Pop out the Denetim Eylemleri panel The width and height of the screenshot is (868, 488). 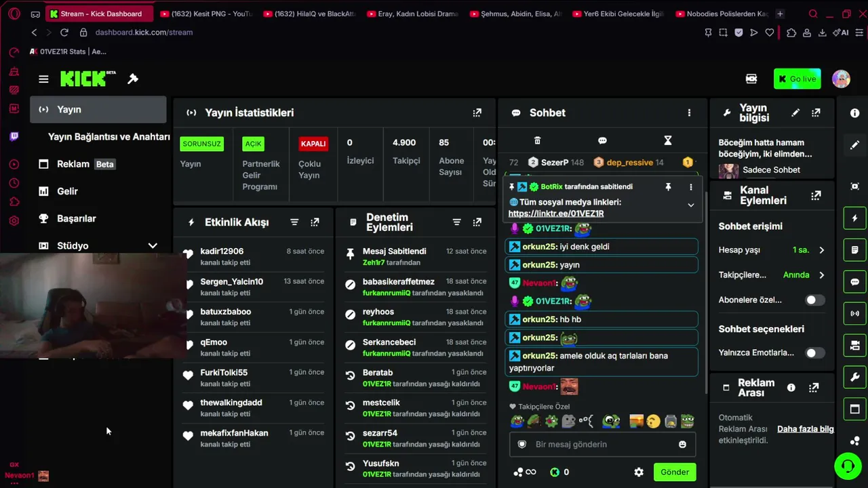[x=477, y=222]
